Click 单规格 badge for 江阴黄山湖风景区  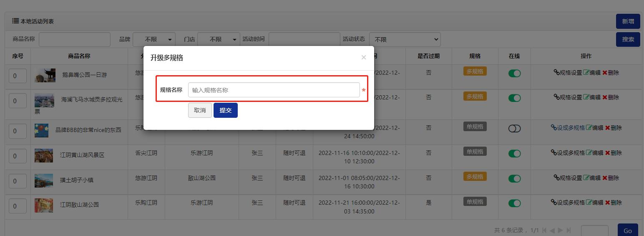(x=475, y=152)
